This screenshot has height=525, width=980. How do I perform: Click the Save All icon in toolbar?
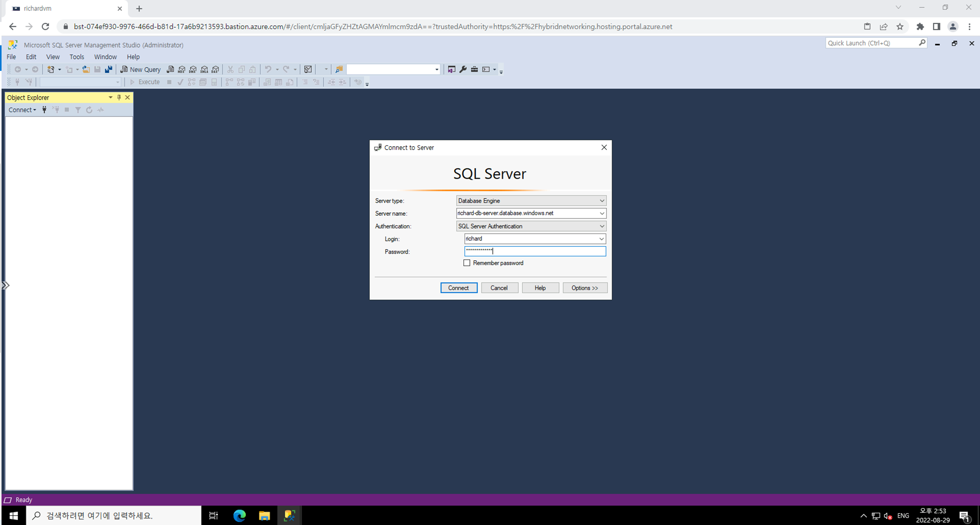click(x=108, y=69)
